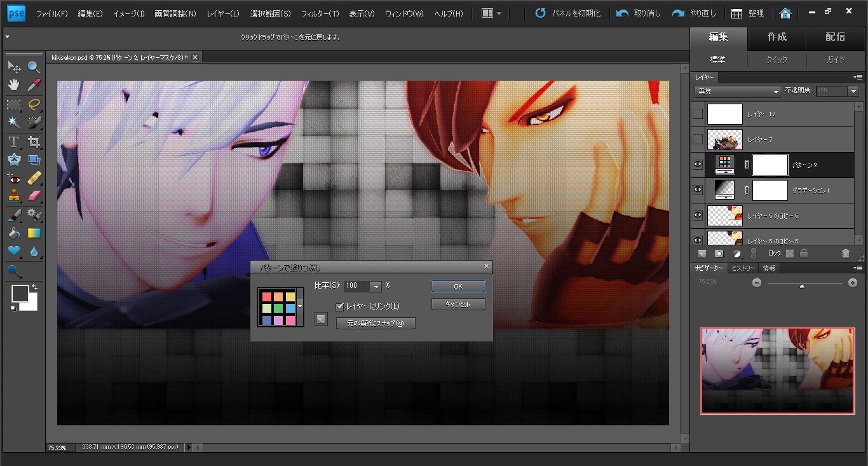
Task: Select the Zoom magnifier tool
Action: 34,67
